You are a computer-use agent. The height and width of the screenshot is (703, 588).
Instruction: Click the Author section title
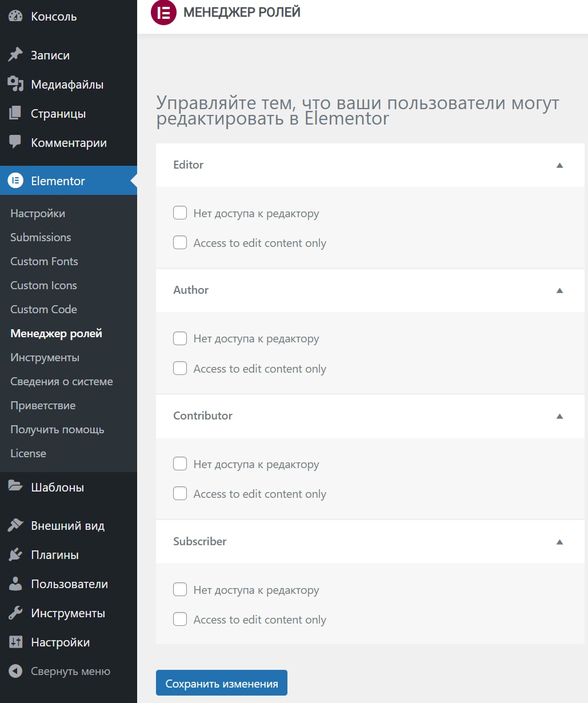tap(191, 290)
